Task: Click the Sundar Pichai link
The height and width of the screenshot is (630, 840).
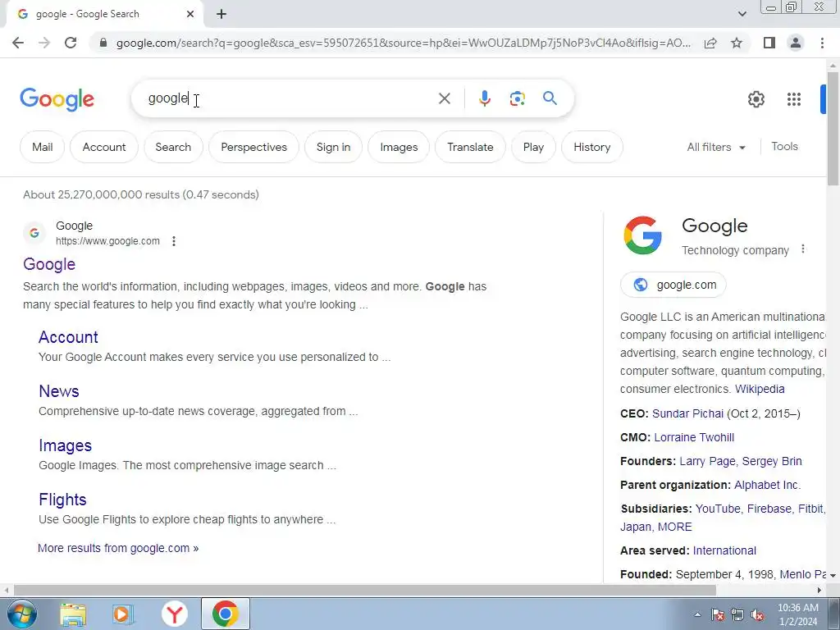Action: [x=688, y=413]
